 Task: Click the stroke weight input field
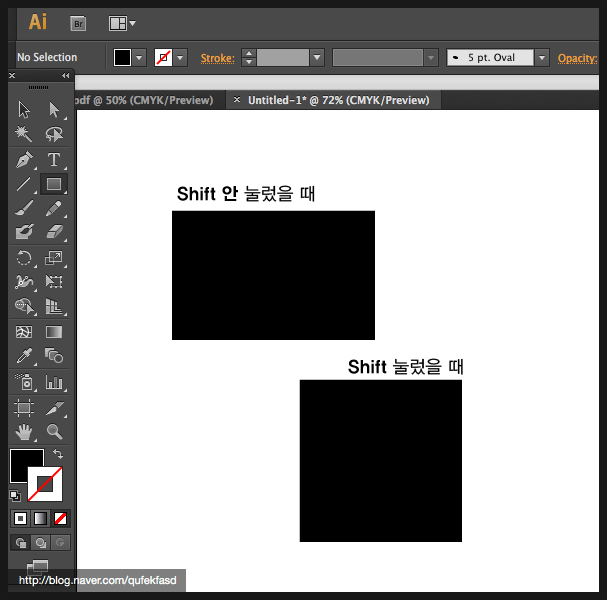click(283, 58)
